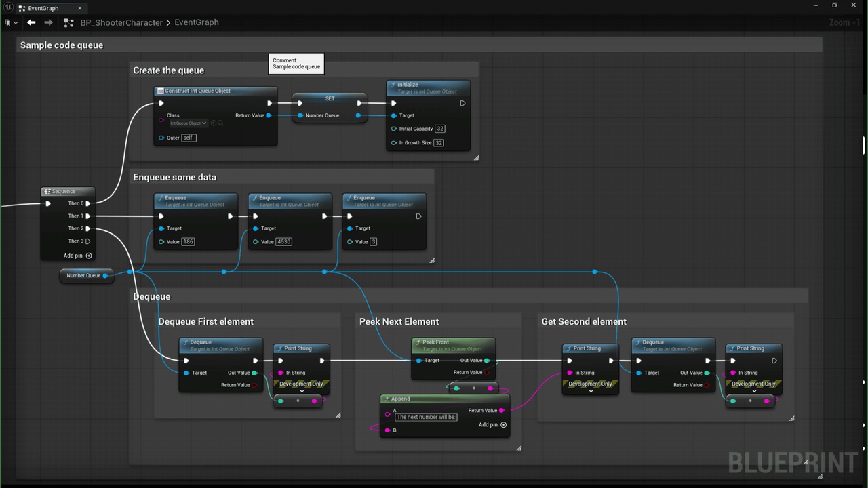Click the back navigation arrow

pyautogui.click(x=31, y=22)
